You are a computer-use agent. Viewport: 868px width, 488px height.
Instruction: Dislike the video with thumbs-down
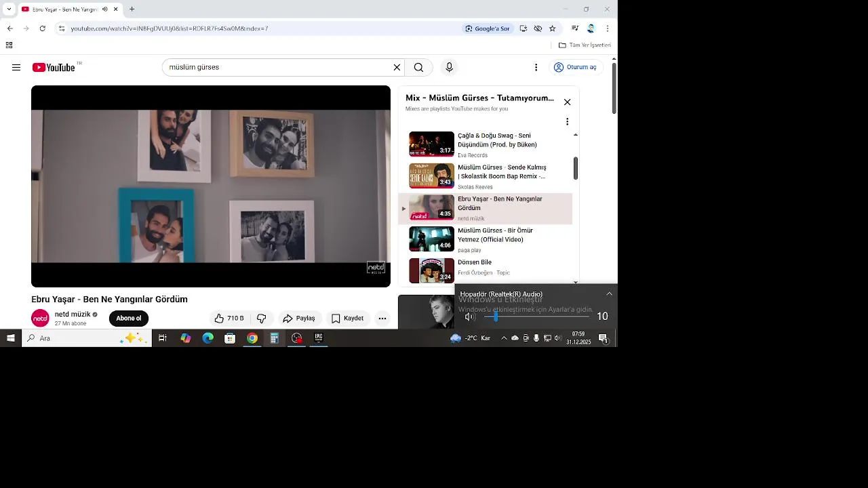pos(261,319)
